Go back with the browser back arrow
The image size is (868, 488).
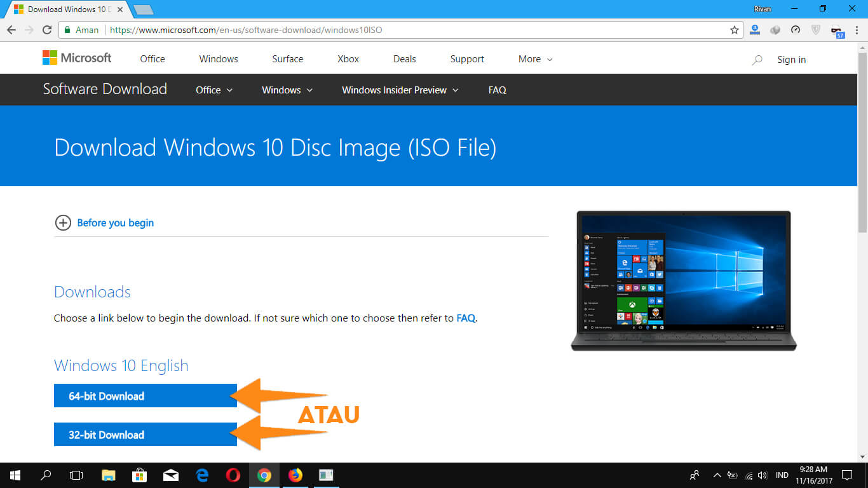pyautogui.click(x=11, y=30)
